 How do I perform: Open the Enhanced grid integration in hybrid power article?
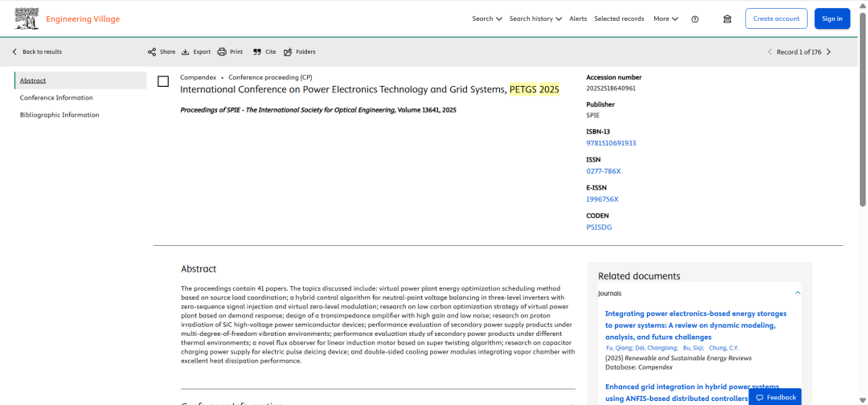tap(692, 392)
